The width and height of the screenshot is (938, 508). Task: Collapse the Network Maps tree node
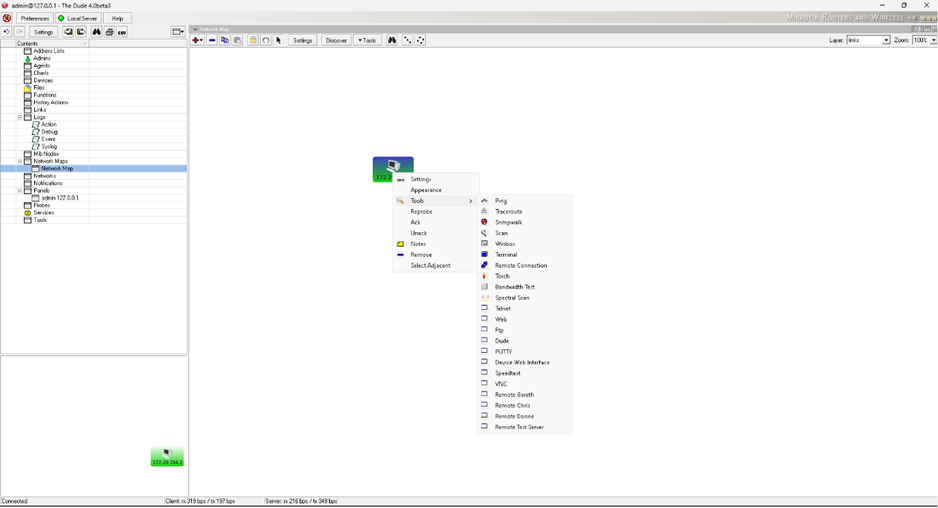click(20, 162)
